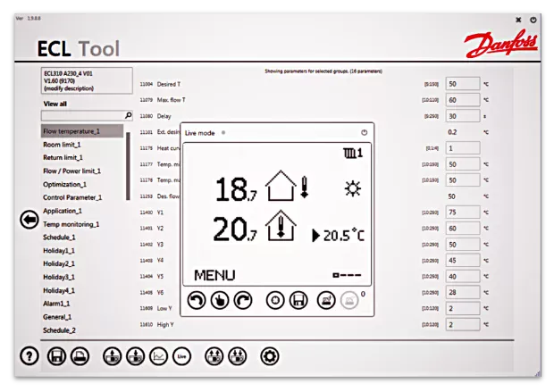Select the Application_1 group

(x=63, y=211)
